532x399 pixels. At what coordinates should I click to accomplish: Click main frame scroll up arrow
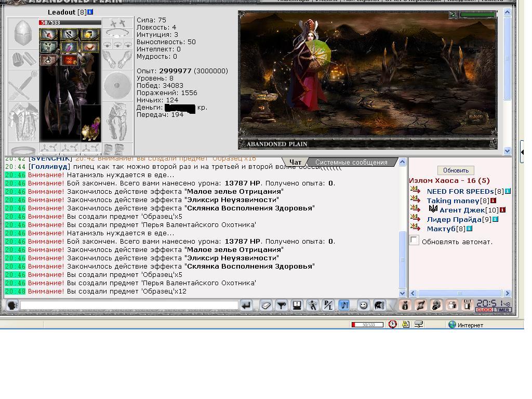507,12
